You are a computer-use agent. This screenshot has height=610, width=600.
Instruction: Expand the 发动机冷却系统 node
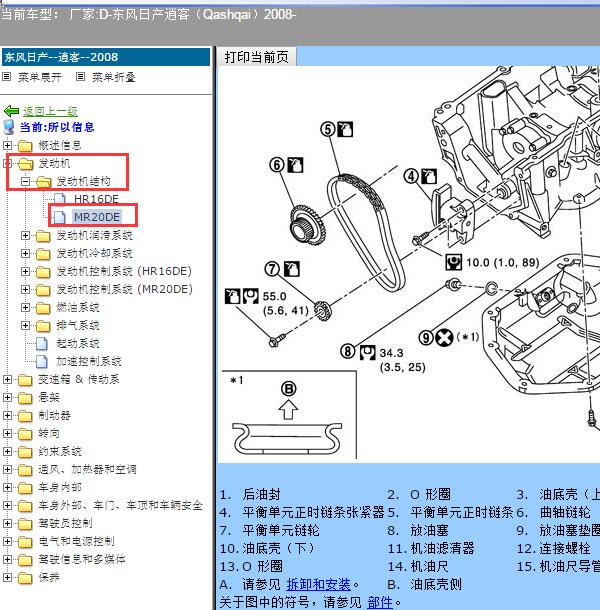click(25, 253)
